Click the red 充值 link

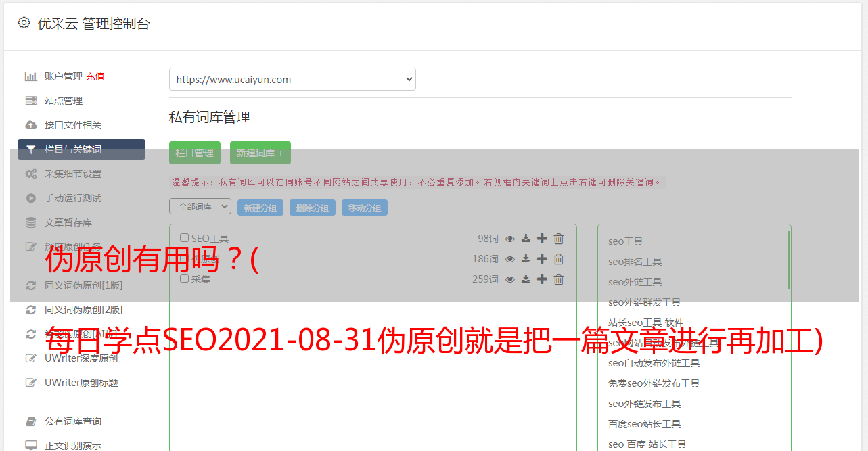[95, 76]
